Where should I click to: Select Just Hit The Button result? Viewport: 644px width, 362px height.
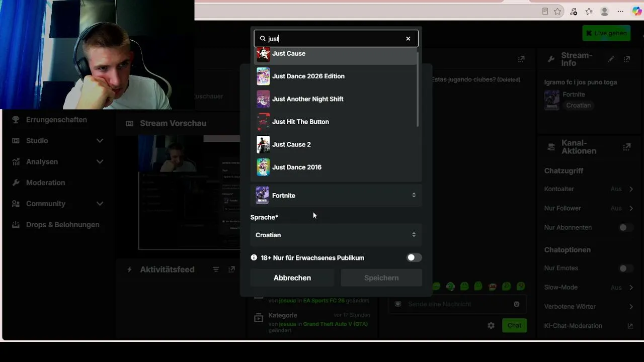pyautogui.click(x=336, y=122)
